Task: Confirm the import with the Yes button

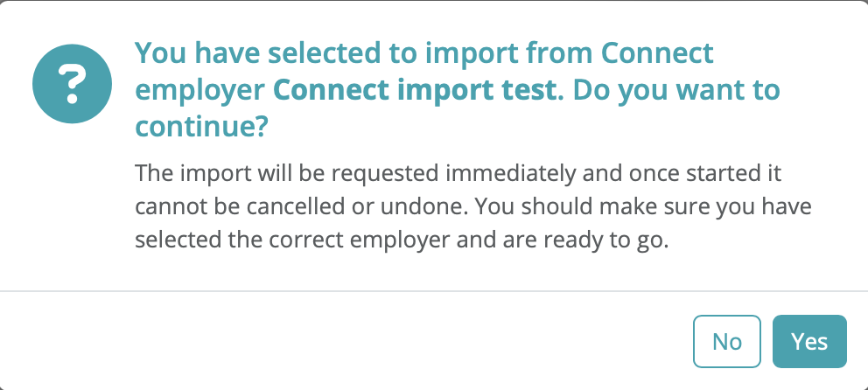Action: (809, 341)
